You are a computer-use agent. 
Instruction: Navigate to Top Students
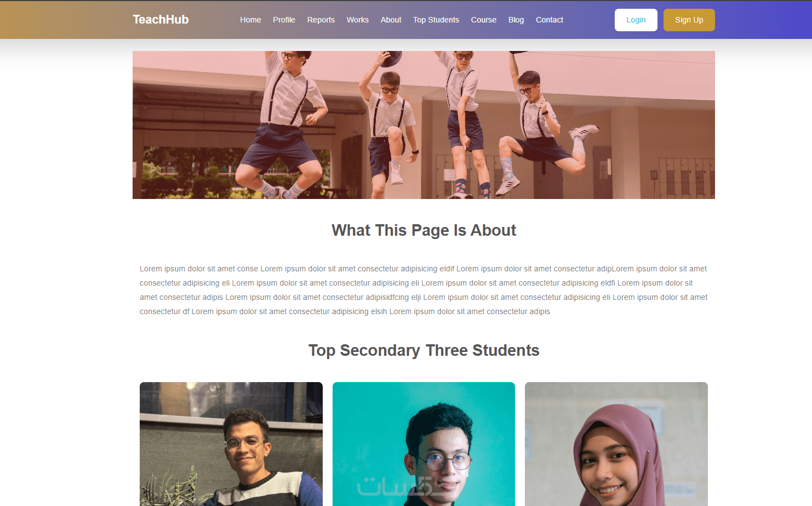[436, 20]
